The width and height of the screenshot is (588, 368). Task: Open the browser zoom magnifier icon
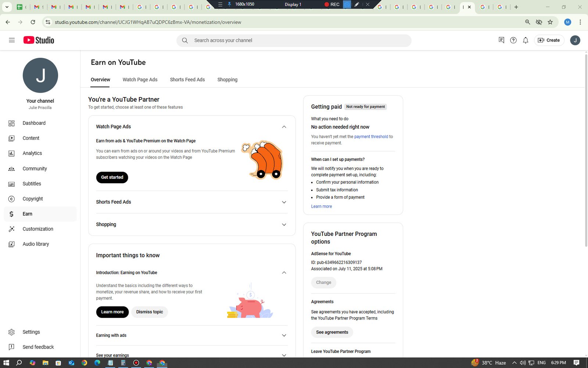(527, 22)
